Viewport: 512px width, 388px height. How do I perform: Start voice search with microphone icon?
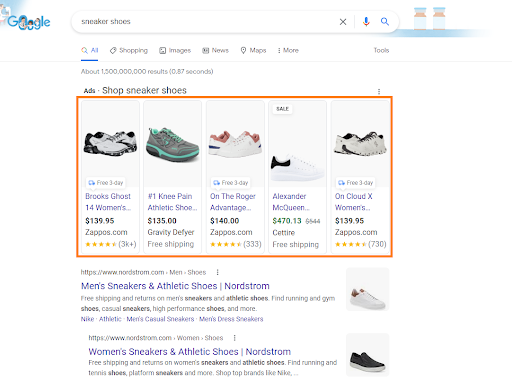click(x=366, y=22)
